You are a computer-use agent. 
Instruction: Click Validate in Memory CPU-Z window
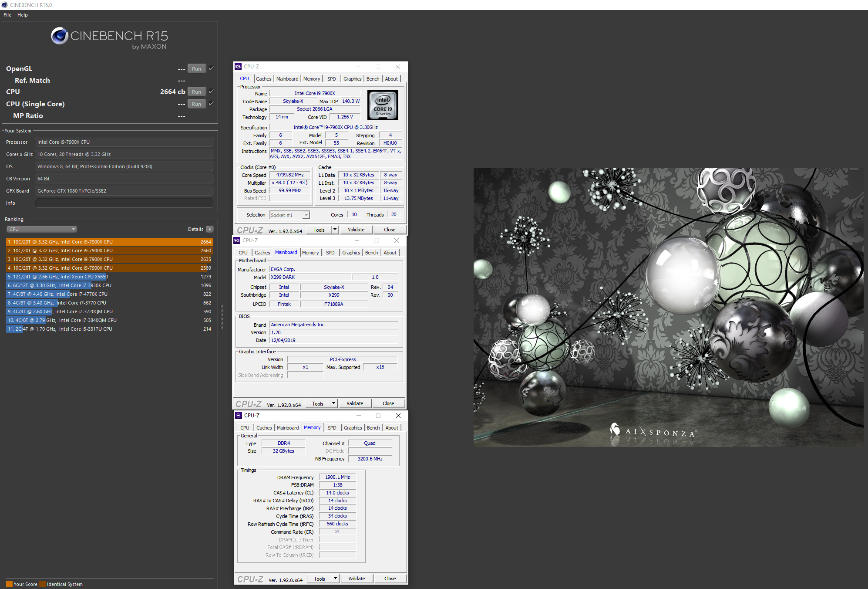tap(357, 579)
